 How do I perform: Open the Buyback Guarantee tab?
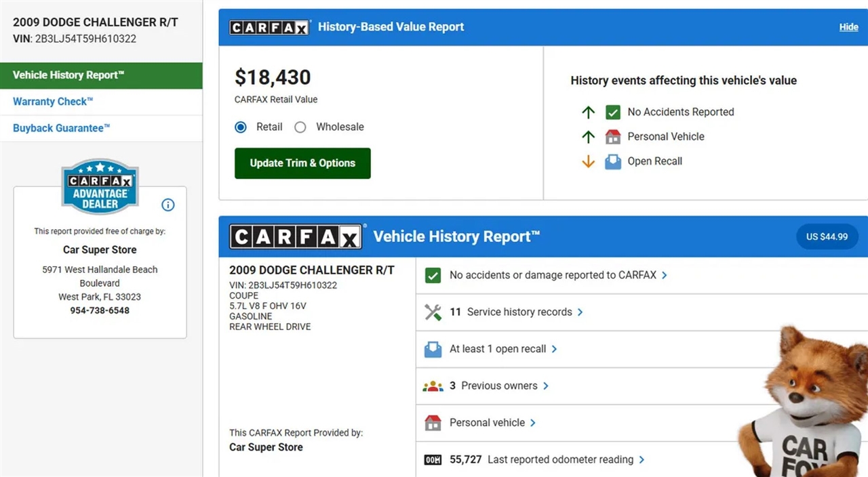(61, 128)
